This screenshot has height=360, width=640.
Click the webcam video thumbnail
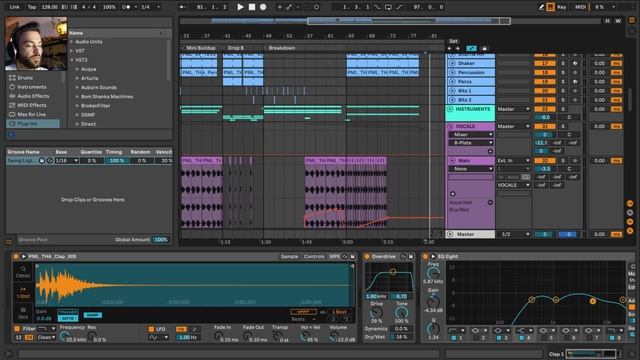[x=36, y=43]
